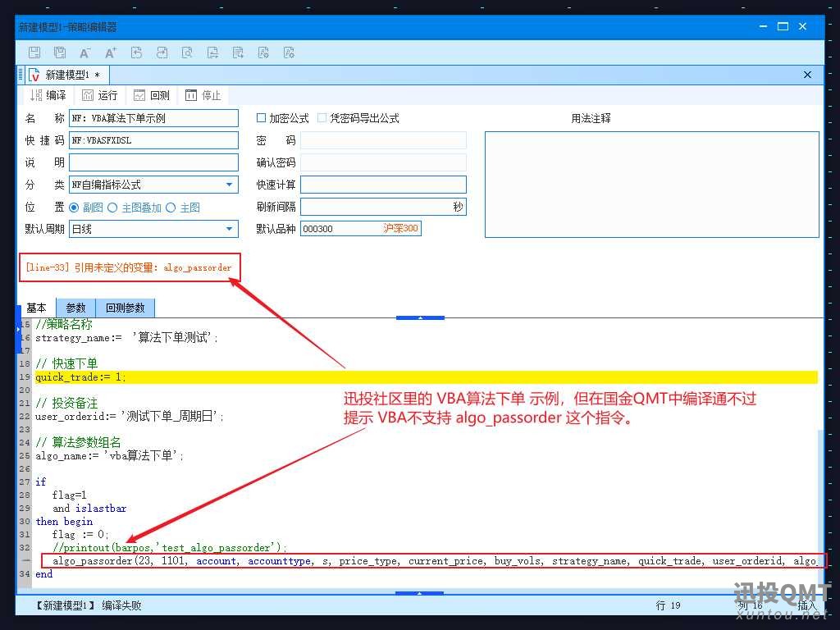The image size is (840, 630).
Task: Decrease font size with the A- icon
Action: (x=84, y=52)
